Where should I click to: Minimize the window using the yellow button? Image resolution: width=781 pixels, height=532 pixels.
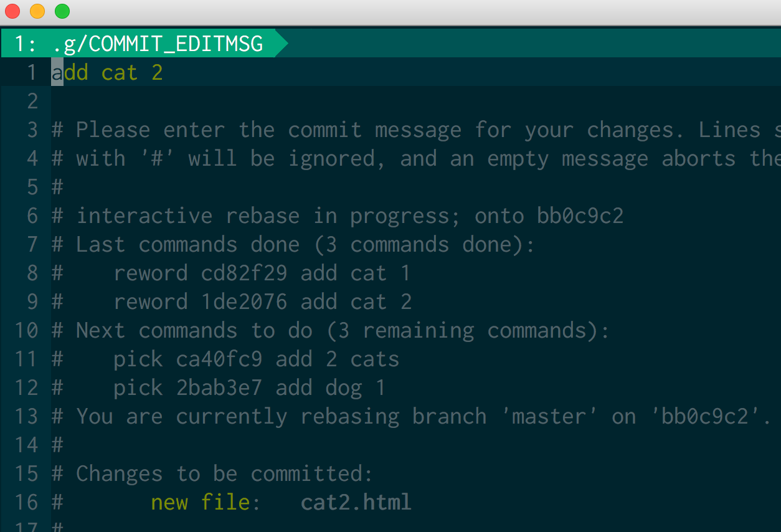click(x=37, y=11)
